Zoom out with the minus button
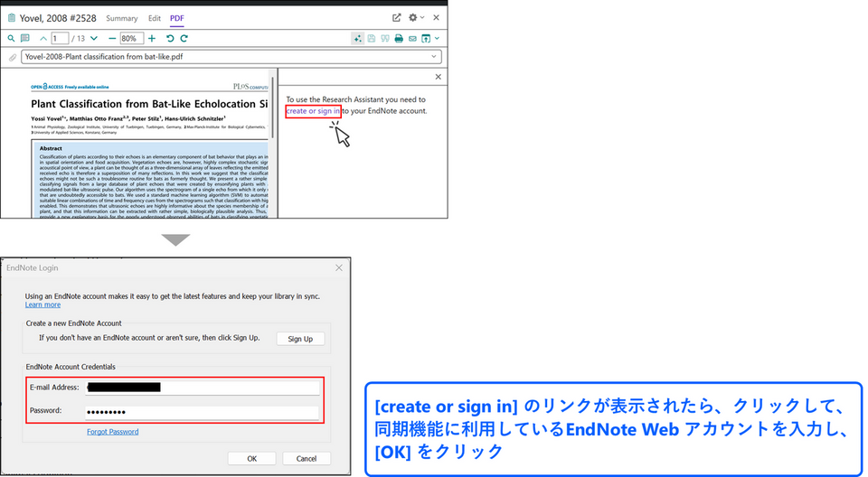868x477 pixels. (112, 39)
